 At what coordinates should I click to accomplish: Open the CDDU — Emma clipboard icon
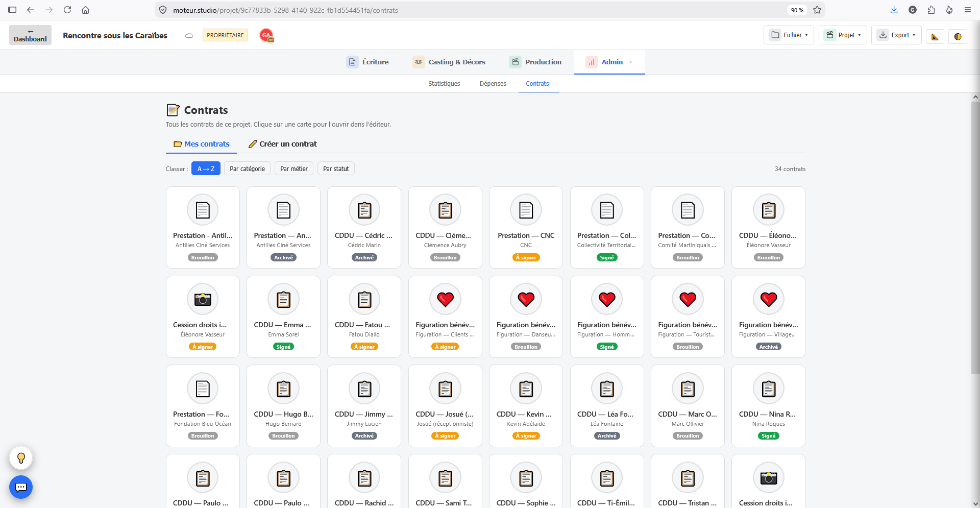[x=283, y=299]
